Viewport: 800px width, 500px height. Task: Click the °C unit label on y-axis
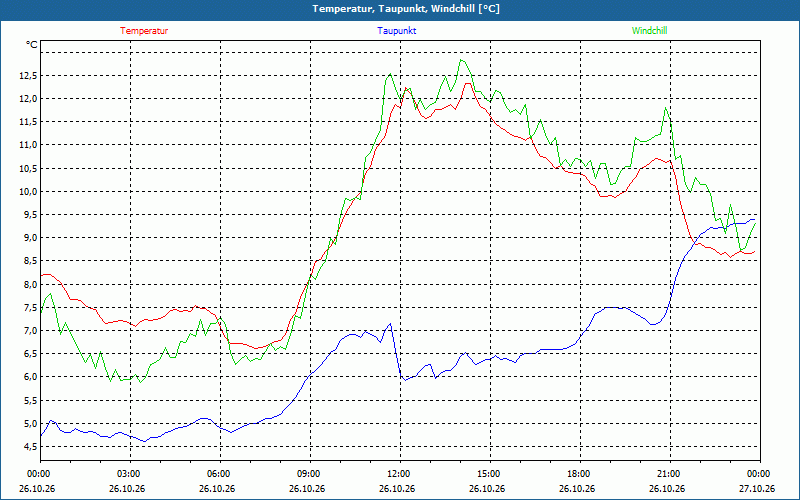32,45
